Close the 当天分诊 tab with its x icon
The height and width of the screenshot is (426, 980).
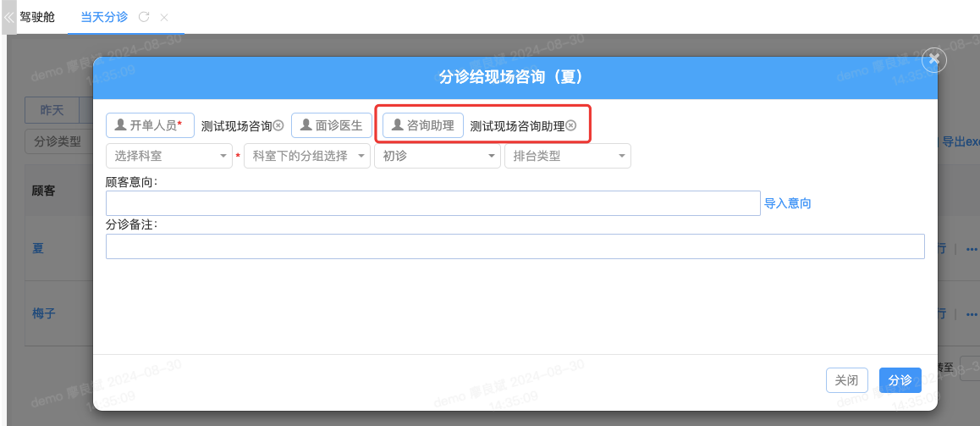click(164, 17)
